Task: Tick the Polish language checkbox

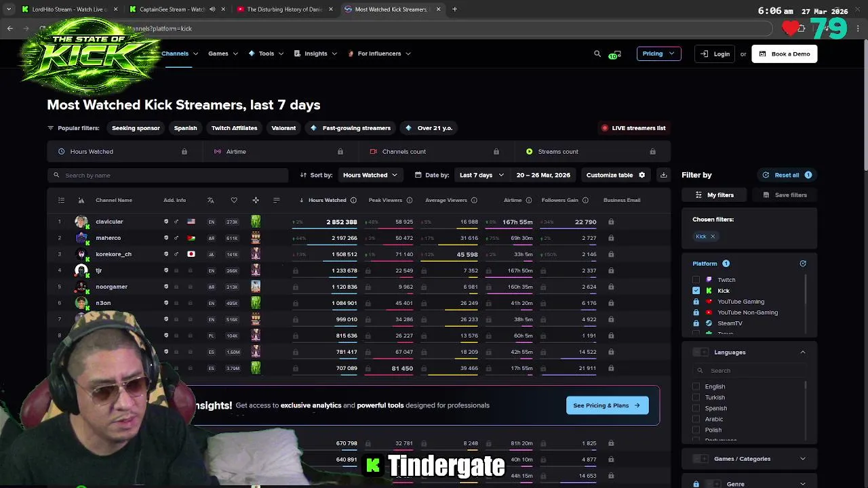Action: point(696,430)
